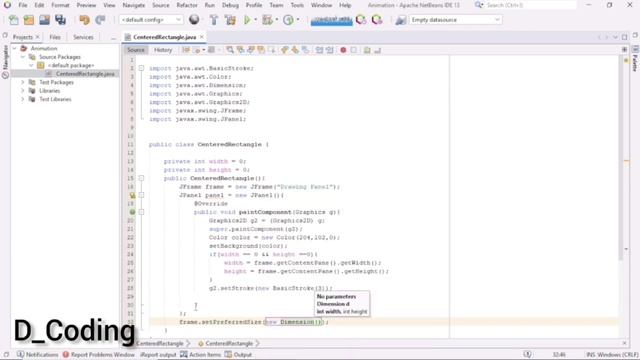Collapse the constructor fold at line 15
Viewport: 640px width, 360px height.
click(141, 178)
